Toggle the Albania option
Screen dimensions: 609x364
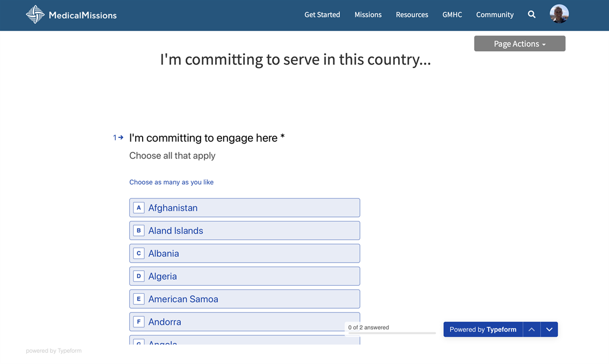(x=244, y=254)
